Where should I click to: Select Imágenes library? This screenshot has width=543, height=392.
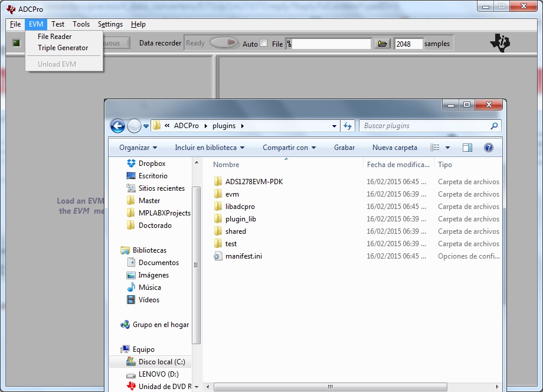tap(153, 275)
